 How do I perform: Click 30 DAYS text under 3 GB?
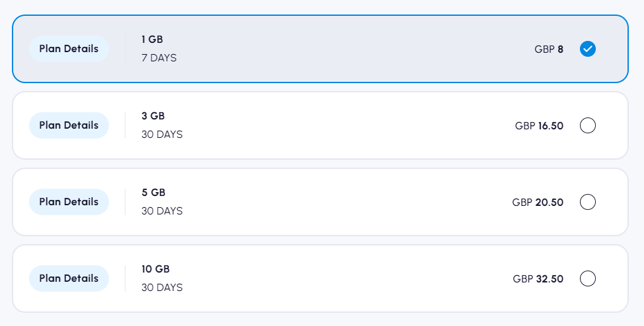click(x=162, y=135)
